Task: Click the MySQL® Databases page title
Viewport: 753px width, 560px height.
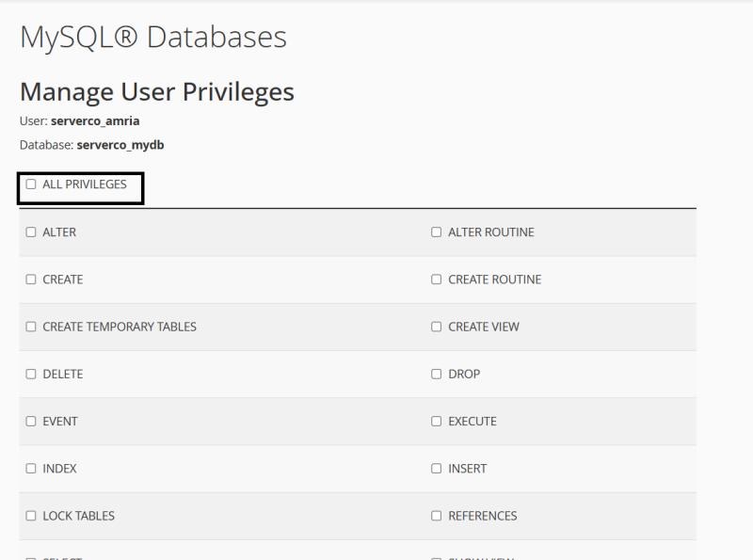Action: tap(152, 37)
